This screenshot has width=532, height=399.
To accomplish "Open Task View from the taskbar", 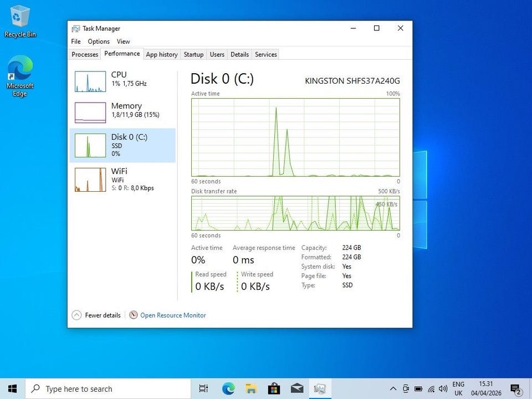I will 203,389.
